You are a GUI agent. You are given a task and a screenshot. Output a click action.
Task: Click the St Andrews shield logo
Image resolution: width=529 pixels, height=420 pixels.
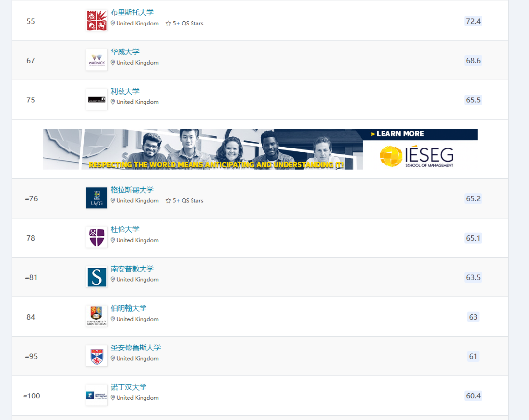click(x=96, y=356)
